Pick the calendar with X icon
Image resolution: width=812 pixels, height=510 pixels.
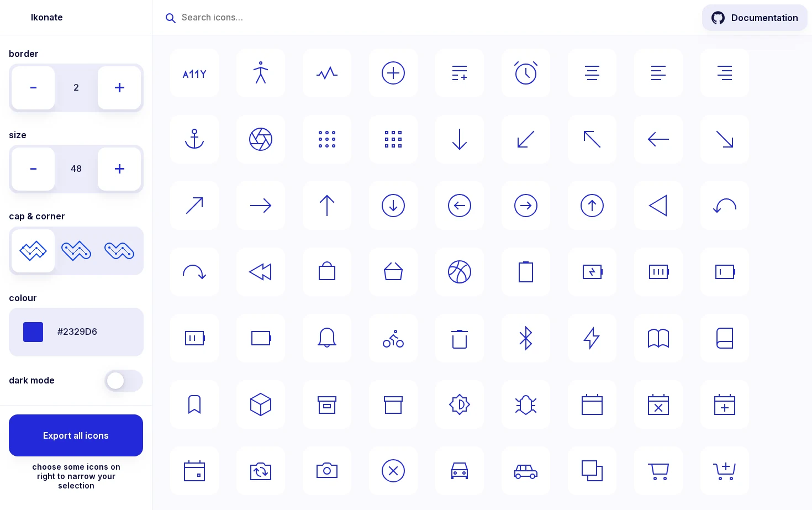(x=658, y=404)
